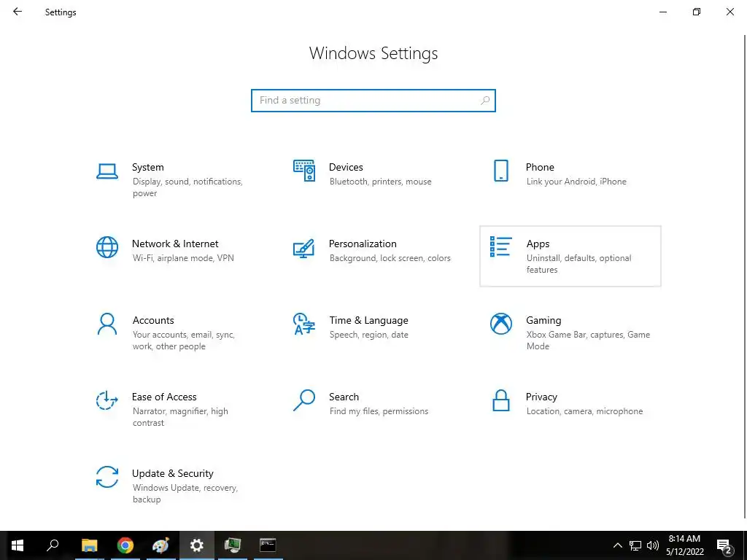Click the Privacy title text
The image size is (747, 560).
point(541,397)
